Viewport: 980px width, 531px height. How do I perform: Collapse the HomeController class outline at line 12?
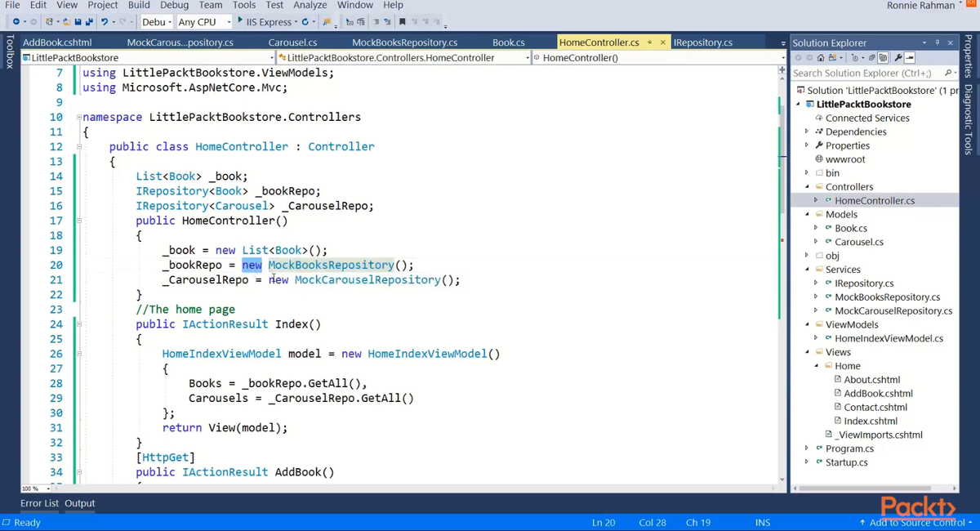point(79,147)
